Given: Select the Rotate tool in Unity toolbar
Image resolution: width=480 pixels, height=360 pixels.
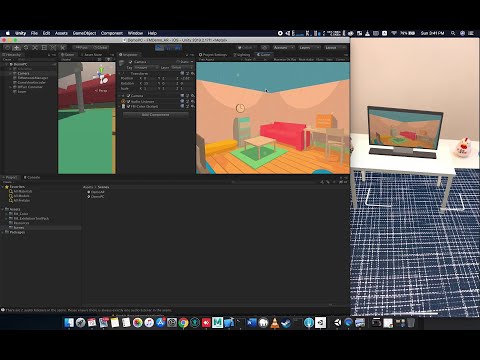Looking at the screenshot, I should (26, 48).
